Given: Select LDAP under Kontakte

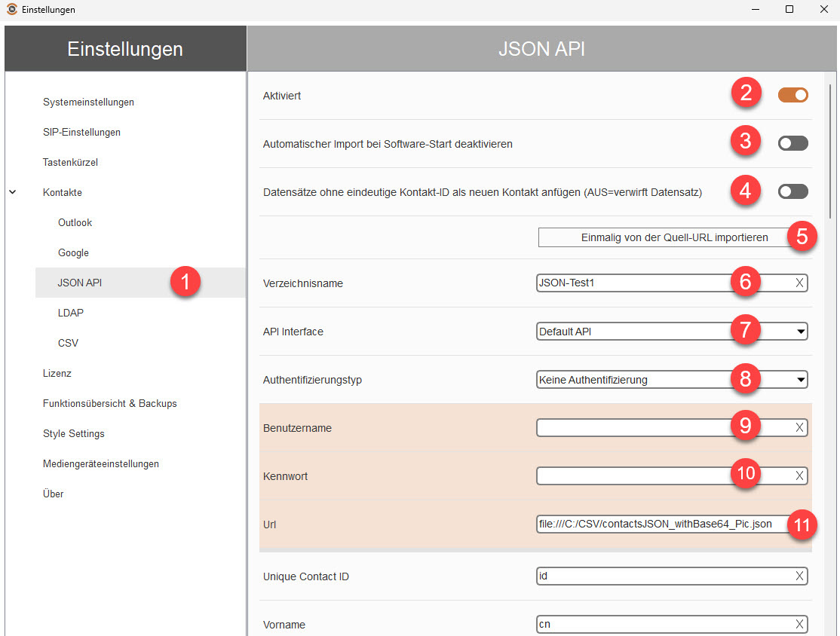Looking at the screenshot, I should pos(71,313).
